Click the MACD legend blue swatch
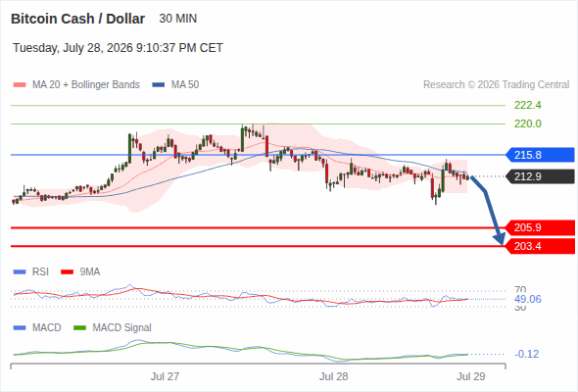The image size is (578, 392). [20, 328]
